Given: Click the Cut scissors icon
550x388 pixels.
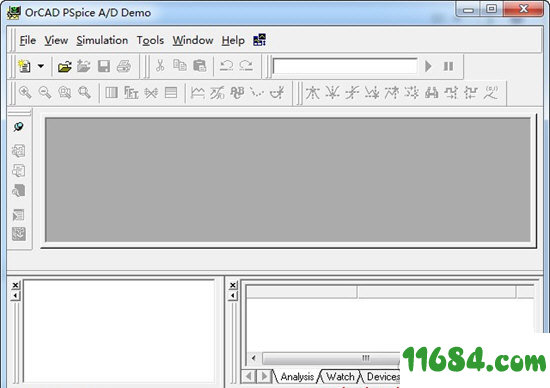Looking at the screenshot, I should [160, 66].
